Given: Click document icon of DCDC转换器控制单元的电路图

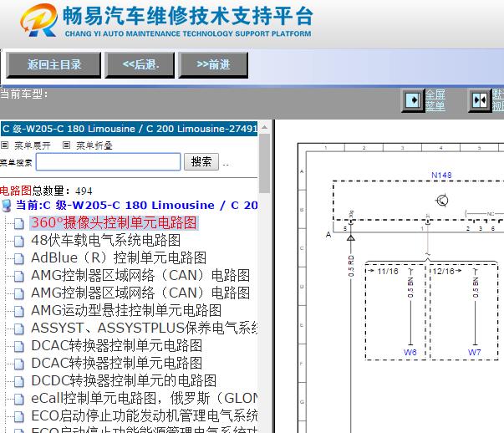Looking at the screenshot, I should point(19,381).
